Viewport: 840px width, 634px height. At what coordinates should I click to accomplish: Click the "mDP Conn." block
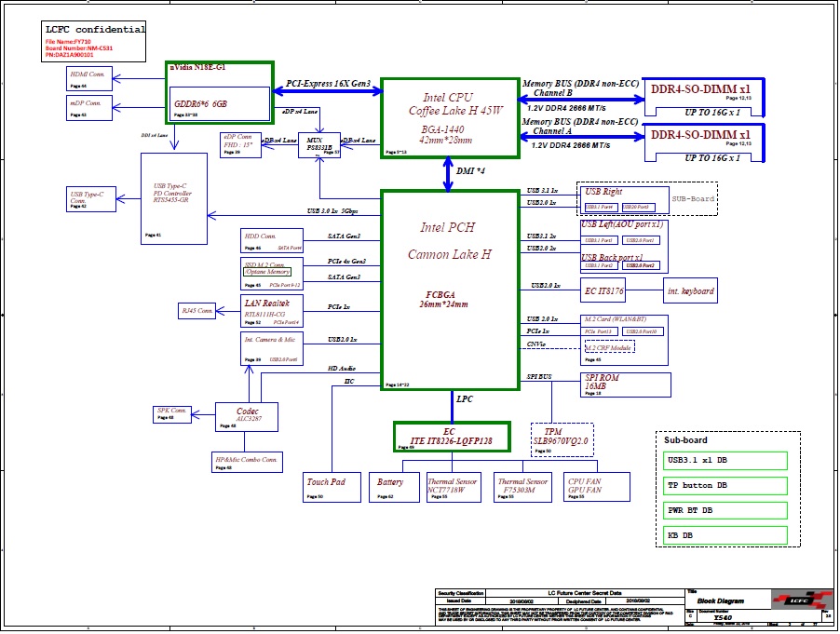coord(89,108)
